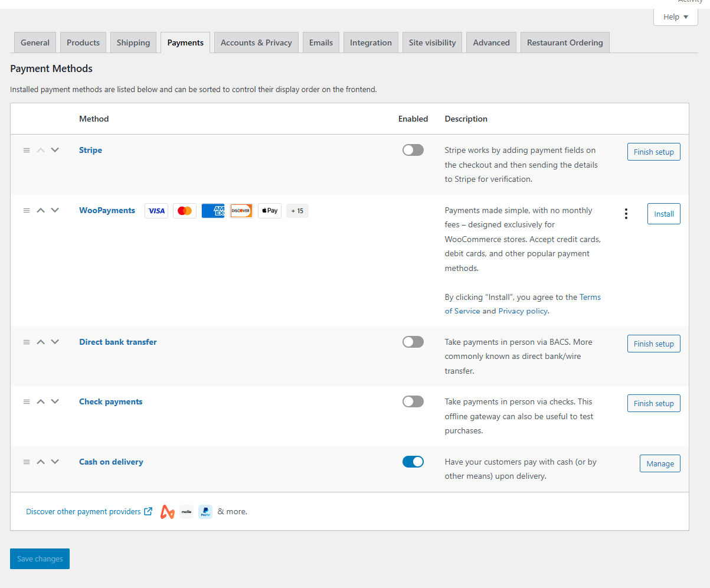Show the +15 more payment methods

click(x=297, y=211)
